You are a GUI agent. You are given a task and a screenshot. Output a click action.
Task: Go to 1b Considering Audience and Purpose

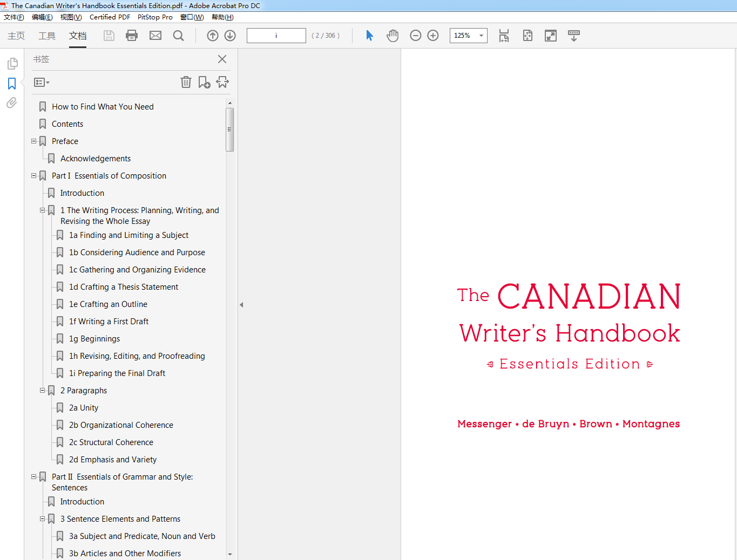tap(137, 252)
